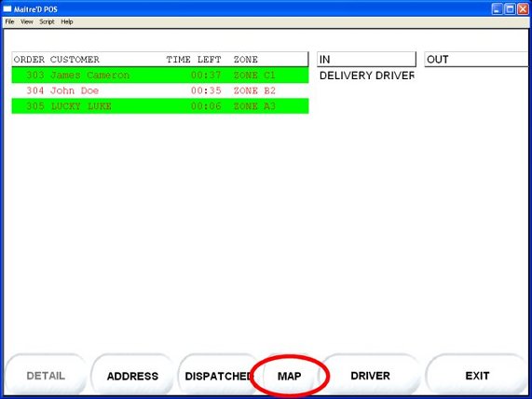Show the delivery MAP

290,376
